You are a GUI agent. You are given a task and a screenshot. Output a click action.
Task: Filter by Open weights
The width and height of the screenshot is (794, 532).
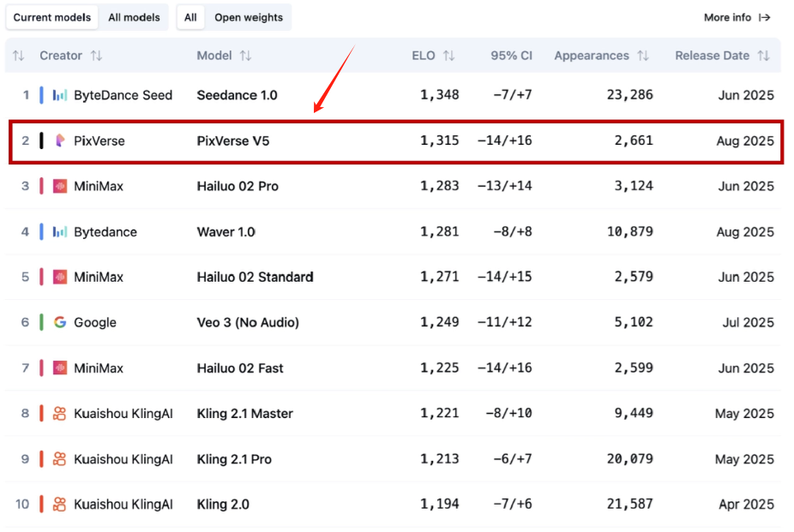click(x=249, y=18)
